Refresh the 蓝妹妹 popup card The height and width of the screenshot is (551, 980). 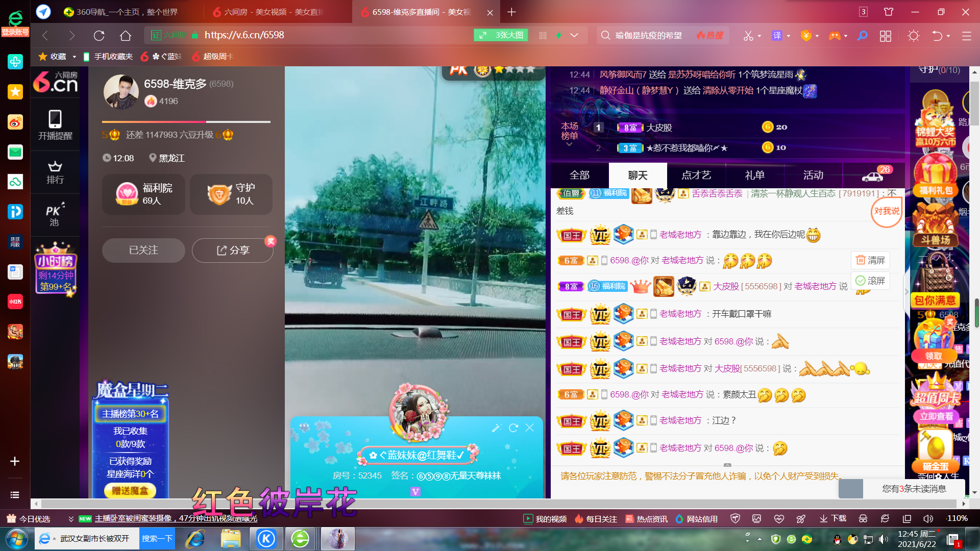tap(513, 428)
